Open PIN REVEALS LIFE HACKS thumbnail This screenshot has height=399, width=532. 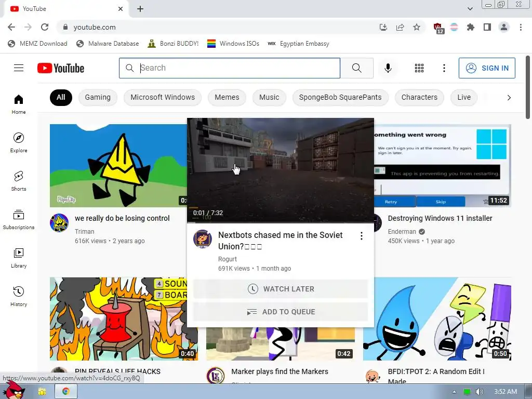pyautogui.click(x=124, y=319)
